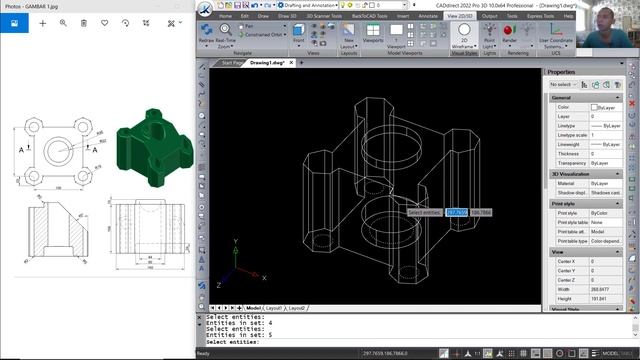Click the Material ByLayer value
640x360 pixels.
(x=606, y=184)
